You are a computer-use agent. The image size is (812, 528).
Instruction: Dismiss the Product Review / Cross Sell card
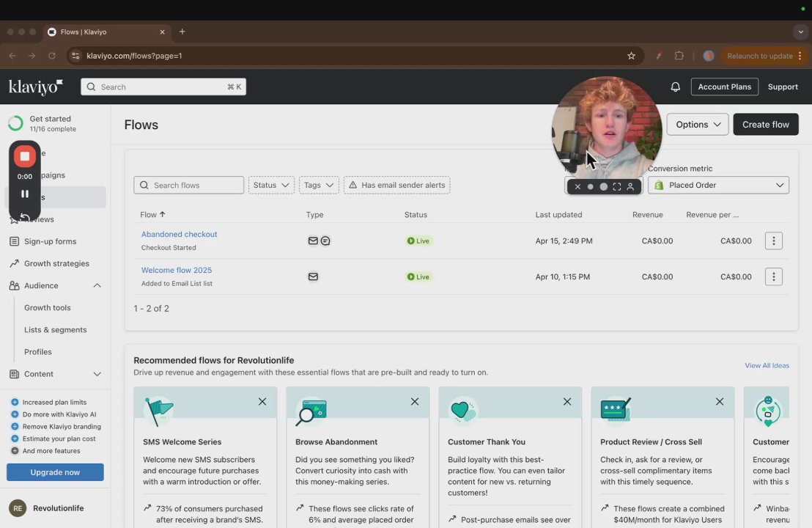pyautogui.click(x=720, y=402)
